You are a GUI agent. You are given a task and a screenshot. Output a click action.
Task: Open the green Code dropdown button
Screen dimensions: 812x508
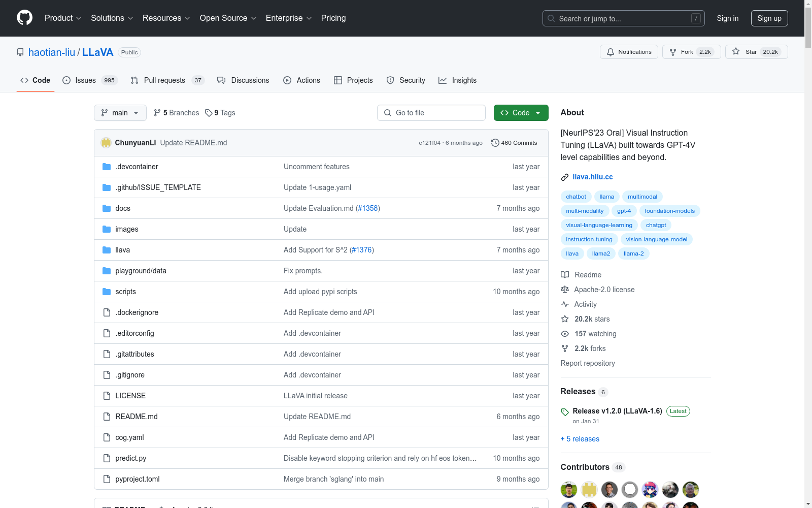521,113
